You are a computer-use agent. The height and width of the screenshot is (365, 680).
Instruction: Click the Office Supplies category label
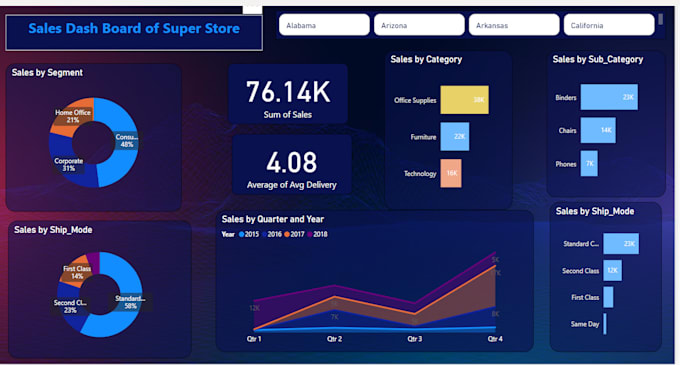pos(415,100)
